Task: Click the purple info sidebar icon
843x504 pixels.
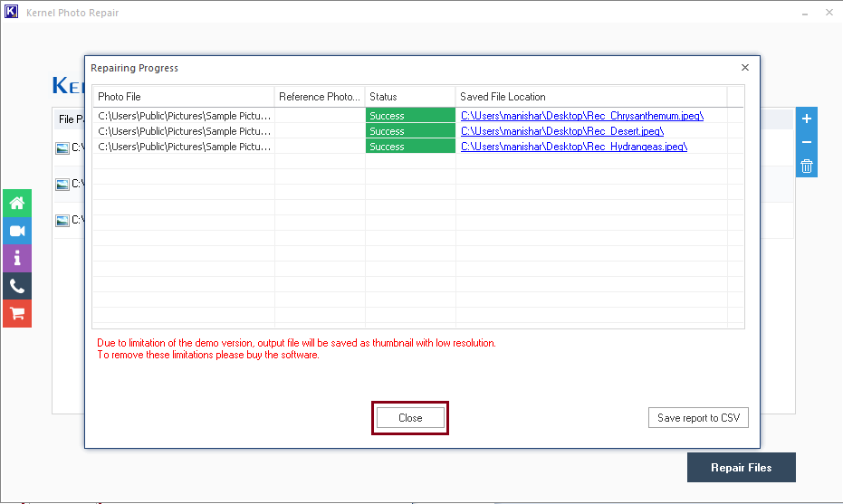Action: tap(17, 259)
